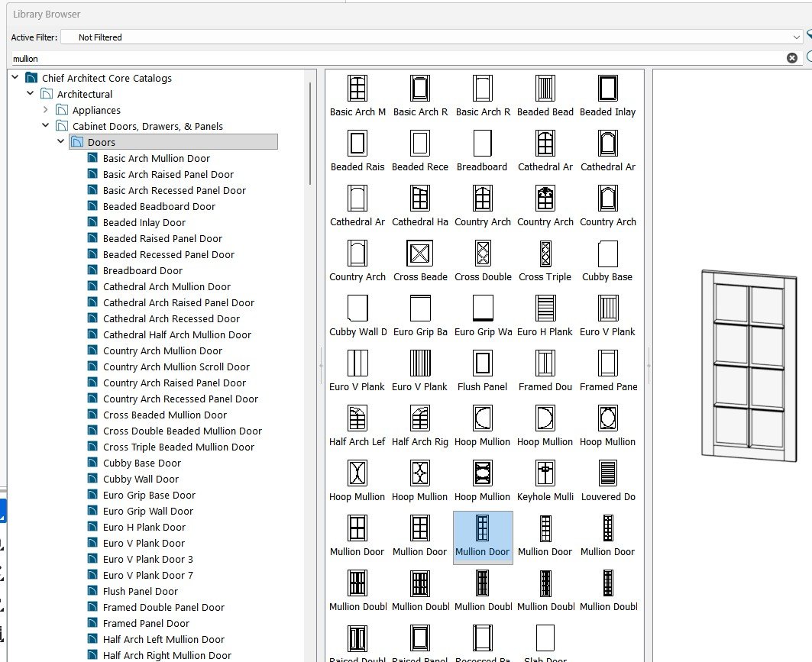Pick the Cubby Base door icon
The height and width of the screenshot is (662, 812).
(607, 253)
